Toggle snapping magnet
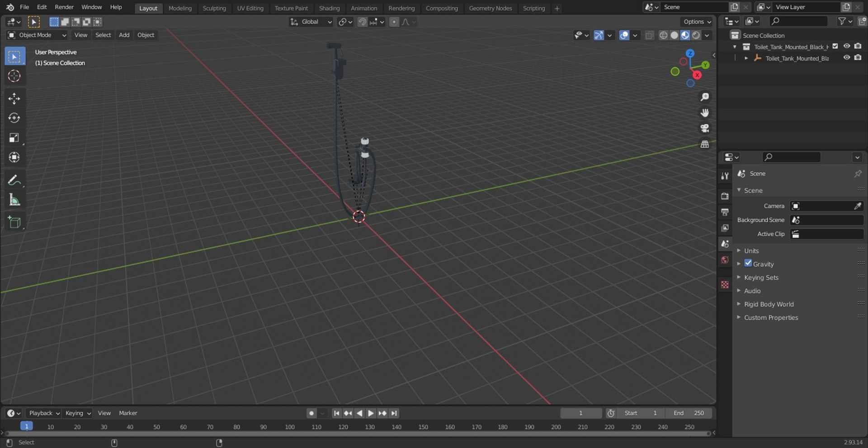Viewport: 868px width, 448px height. coord(362,22)
